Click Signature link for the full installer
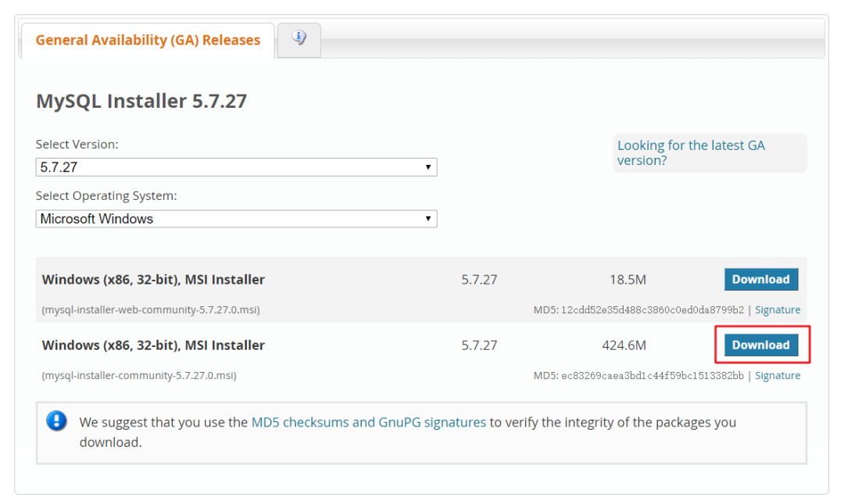Viewport: 844px width, 504px height. click(778, 375)
